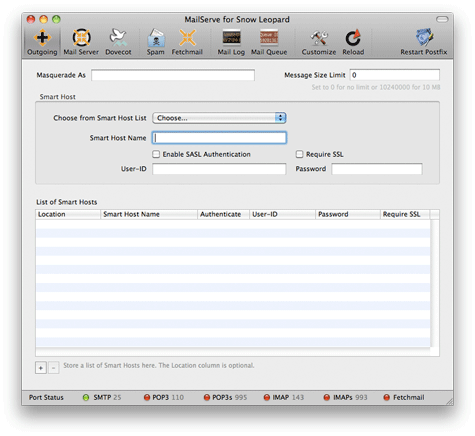Image resolution: width=475 pixels, height=436 pixels.
Task: Remove a smart host with the minus button
Action: click(x=53, y=368)
